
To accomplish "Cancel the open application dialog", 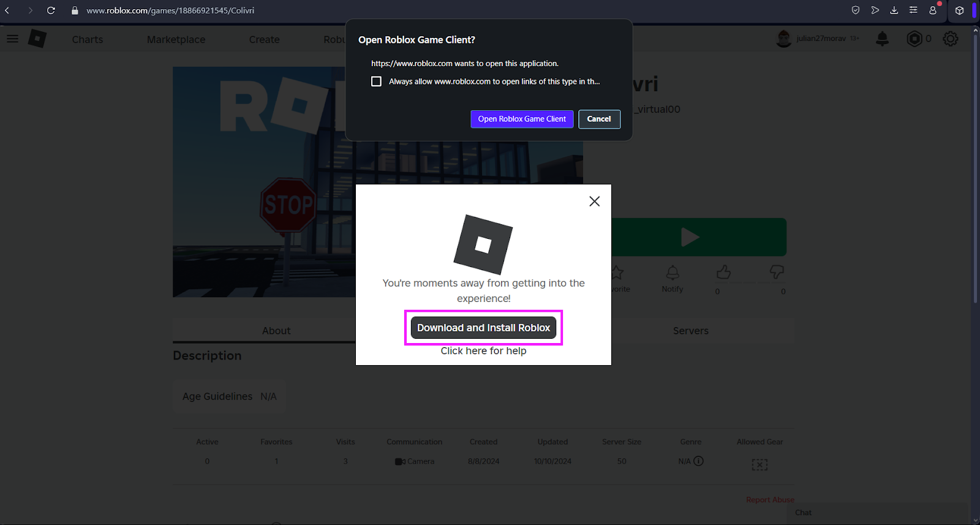I will [599, 119].
